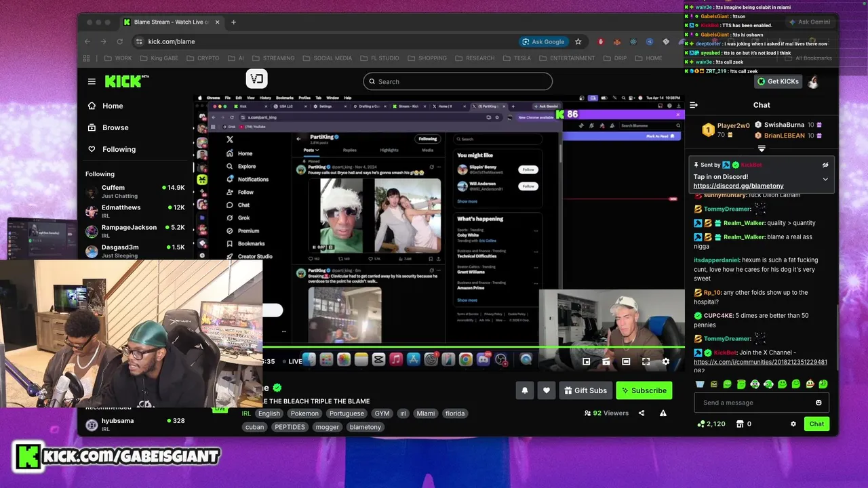Click the first emote in chat quick-emote row

(700, 384)
